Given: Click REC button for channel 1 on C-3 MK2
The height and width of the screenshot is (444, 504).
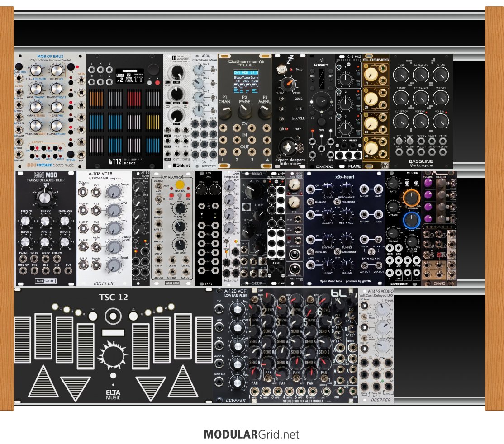Looking at the screenshot, I should (x=338, y=67).
